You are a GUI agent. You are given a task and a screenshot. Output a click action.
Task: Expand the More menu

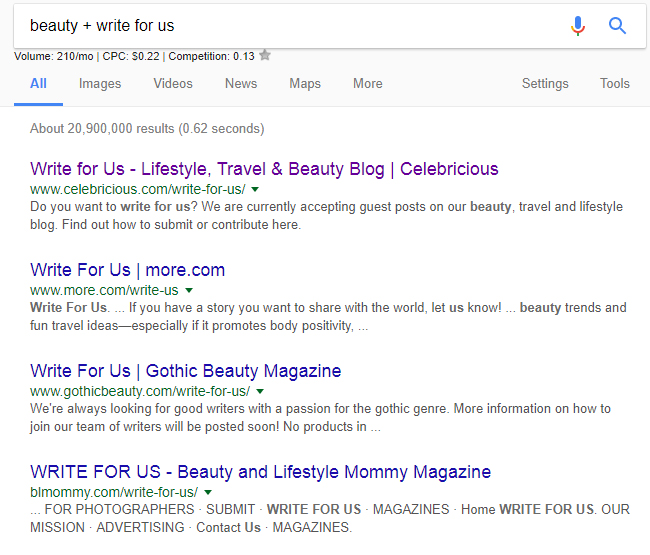click(368, 84)
